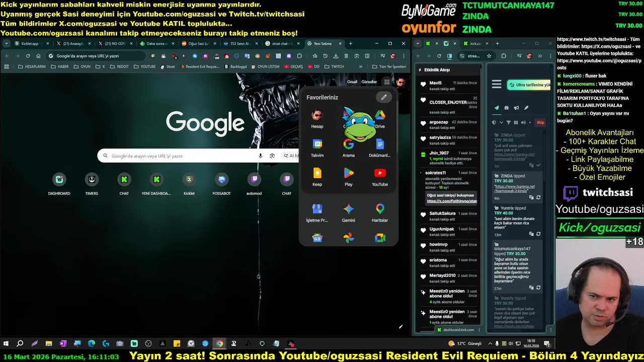Open Keep app icon
Image resolution: width=644 pixels, height=362 pixels.
(x=317, y=177)
